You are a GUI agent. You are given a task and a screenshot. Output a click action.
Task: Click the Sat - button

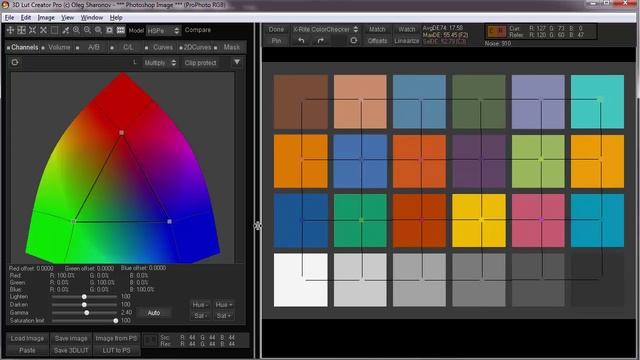coord(200,316)
